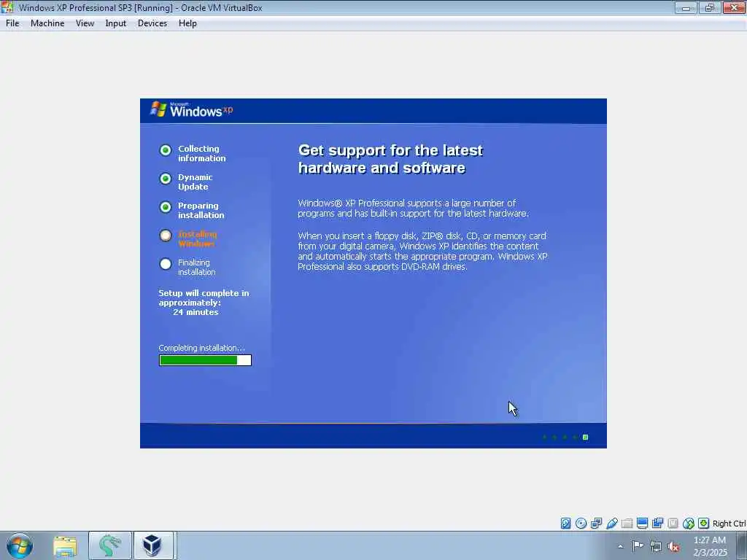Click the network connection tray icon
Viewport: 747px width, 560px height.
(x=656, y=547)
